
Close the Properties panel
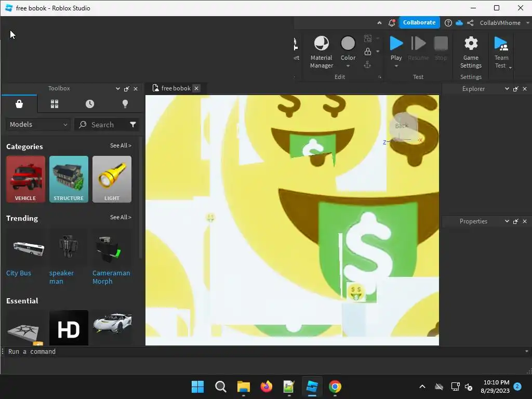525,221
